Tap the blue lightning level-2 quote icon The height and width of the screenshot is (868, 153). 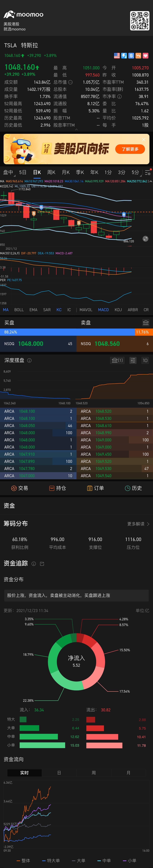point(124,56)
